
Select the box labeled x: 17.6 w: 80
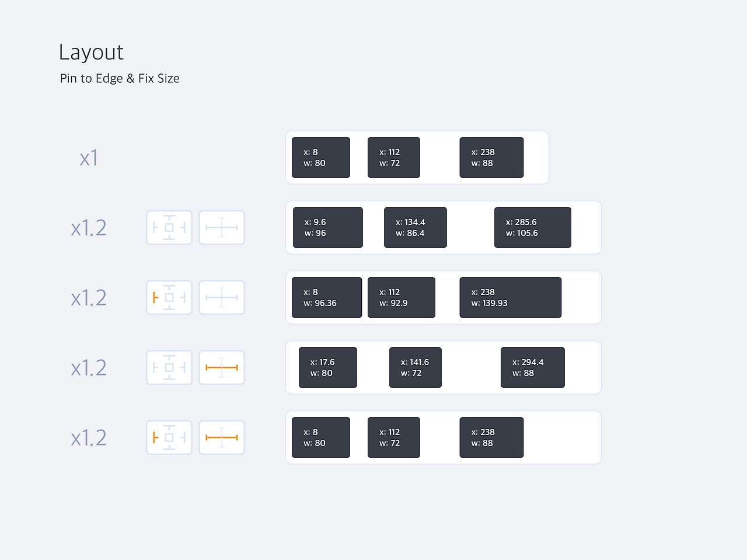[x=328, y=367]
